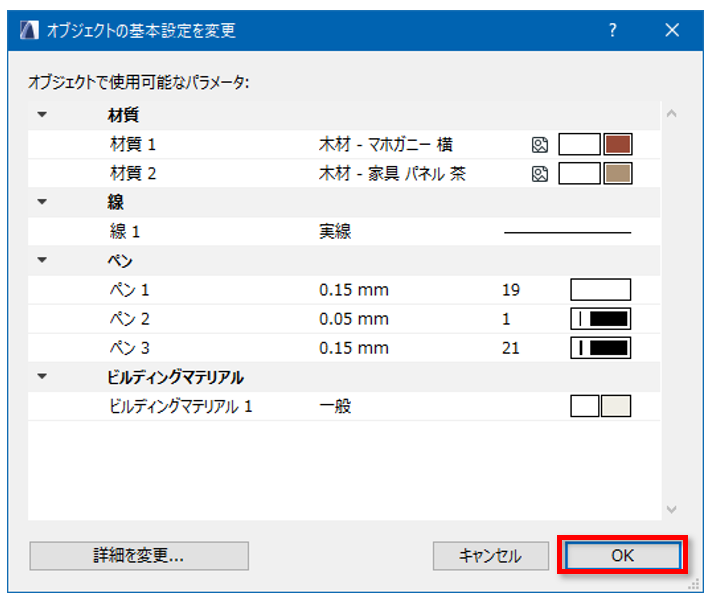Viewport: 715px width, 603px height.
Task: Click the 詳細を変更... button
Action: [139, 556]
